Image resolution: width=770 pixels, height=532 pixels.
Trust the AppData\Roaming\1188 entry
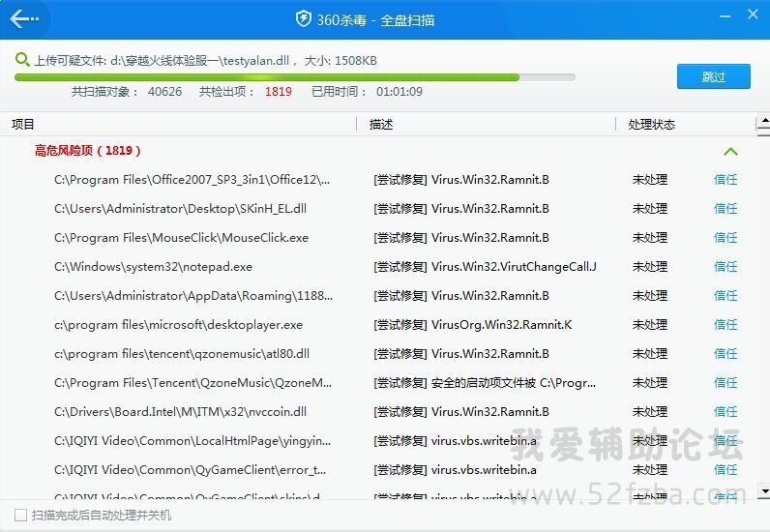(726, 296)
